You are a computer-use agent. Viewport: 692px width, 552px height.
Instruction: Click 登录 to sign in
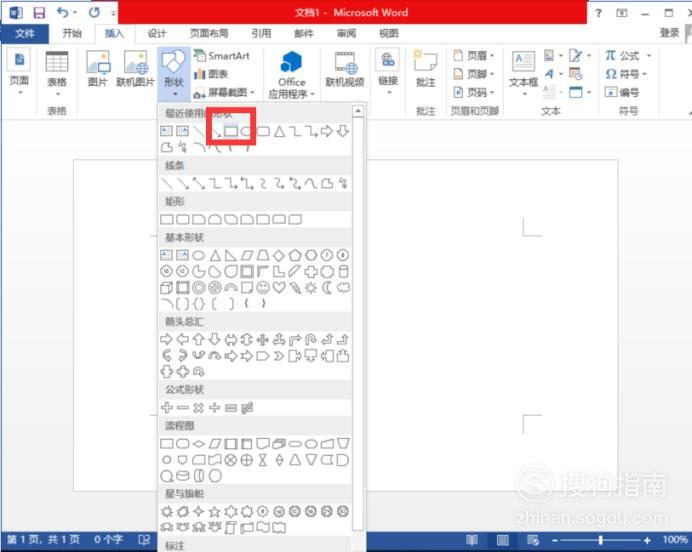(x=669, y=33)
